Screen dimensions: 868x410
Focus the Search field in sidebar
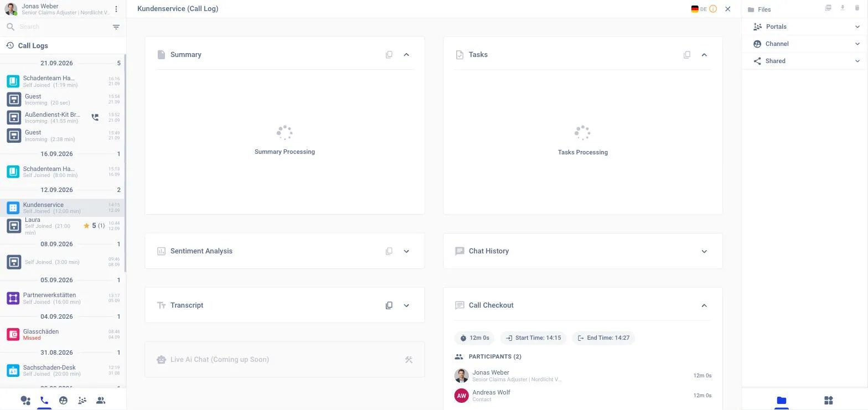coord(64,27)
